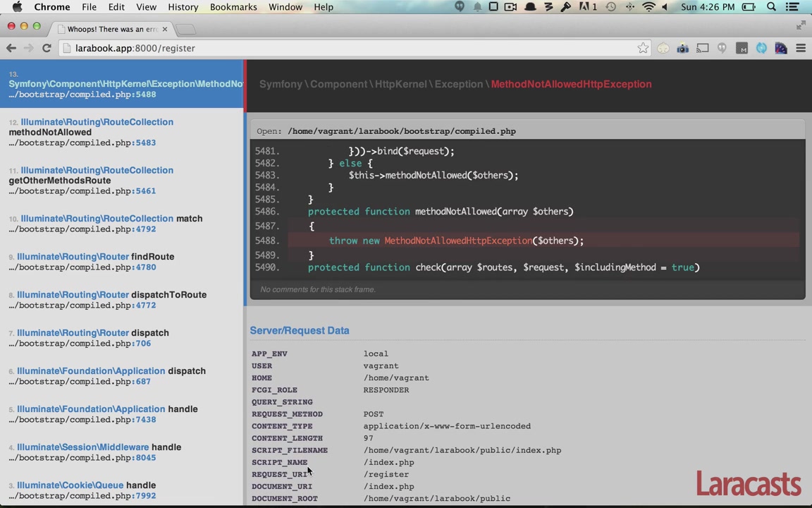Open Spotlight search
This screenshot has width=812, height=508.
click(x=772, y=7)
